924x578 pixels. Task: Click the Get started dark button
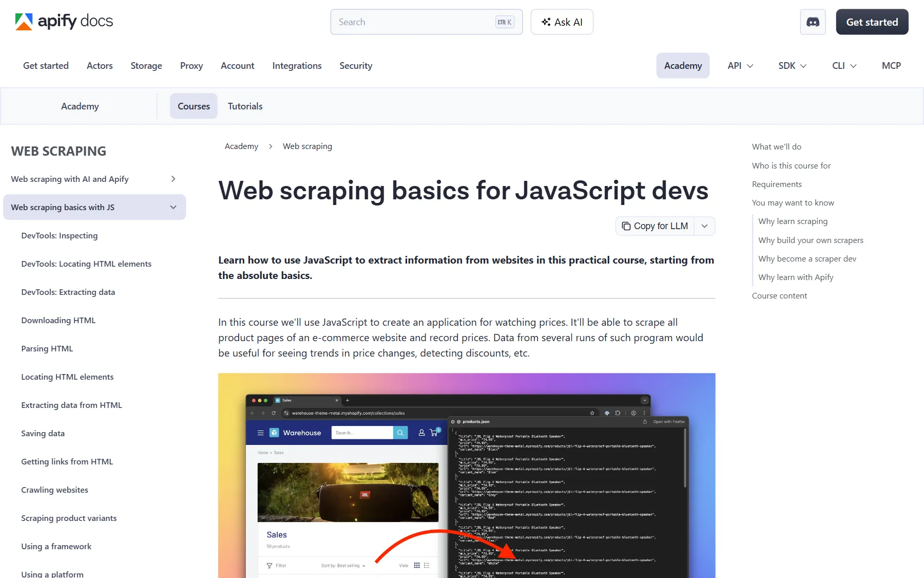(872, 22)
